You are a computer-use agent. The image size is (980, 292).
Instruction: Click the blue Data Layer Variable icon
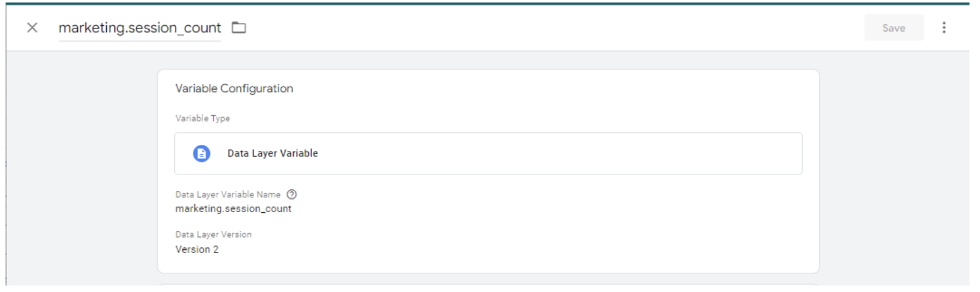(201, 153)
